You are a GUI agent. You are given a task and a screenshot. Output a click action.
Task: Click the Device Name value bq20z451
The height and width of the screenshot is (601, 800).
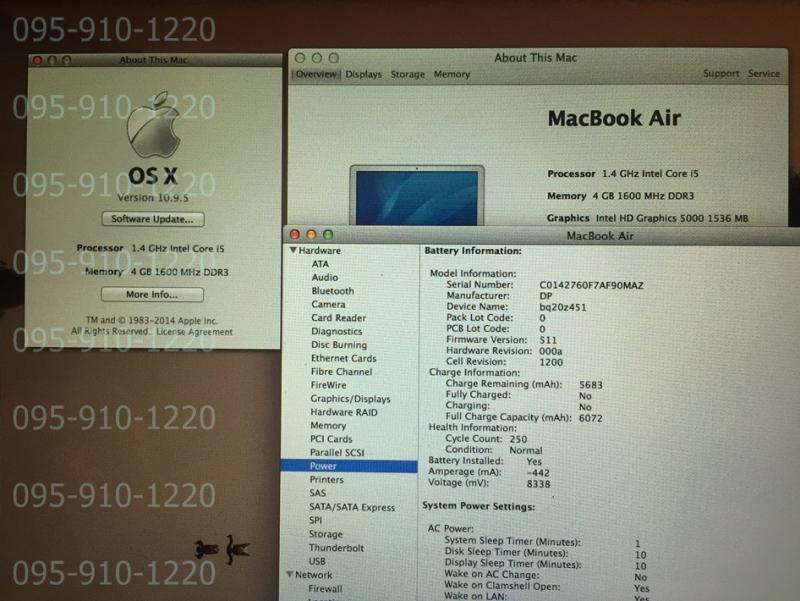pos(563,307)
